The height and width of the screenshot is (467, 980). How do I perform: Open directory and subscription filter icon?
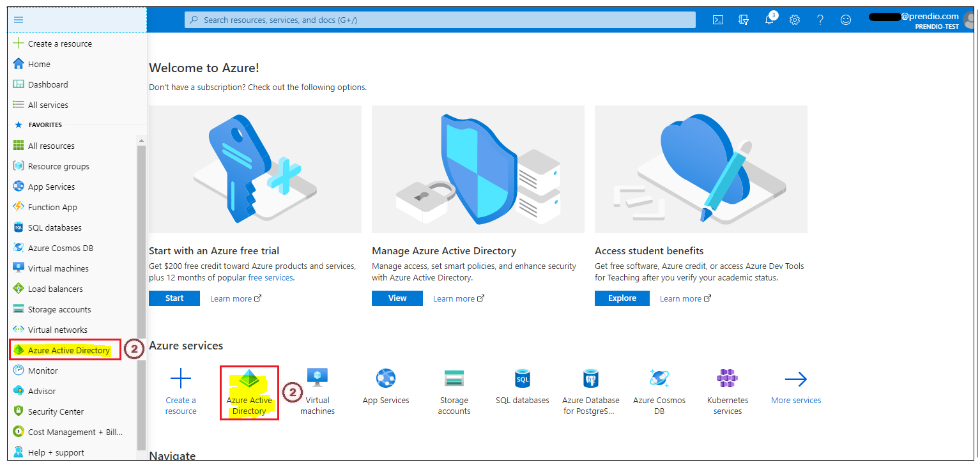[x=744, y=20]
